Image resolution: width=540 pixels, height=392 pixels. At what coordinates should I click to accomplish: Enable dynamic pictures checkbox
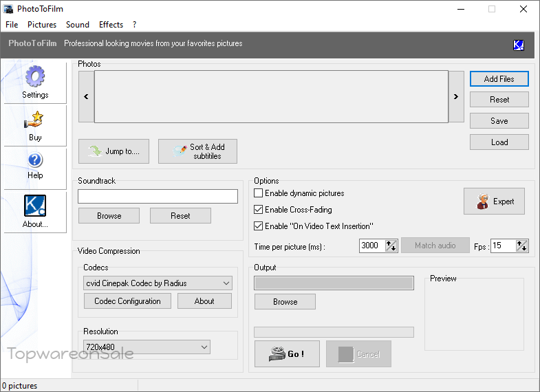click(258, 193)
